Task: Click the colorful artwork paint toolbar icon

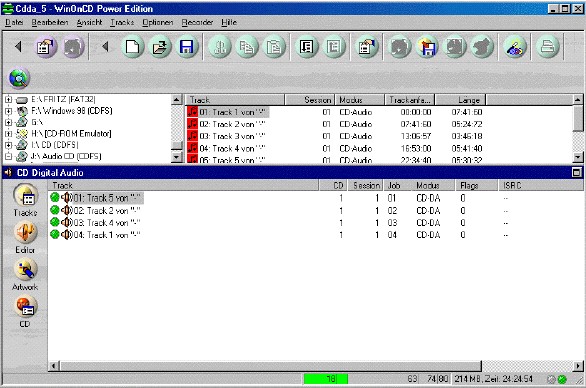Action: click(x=515, y=47)
